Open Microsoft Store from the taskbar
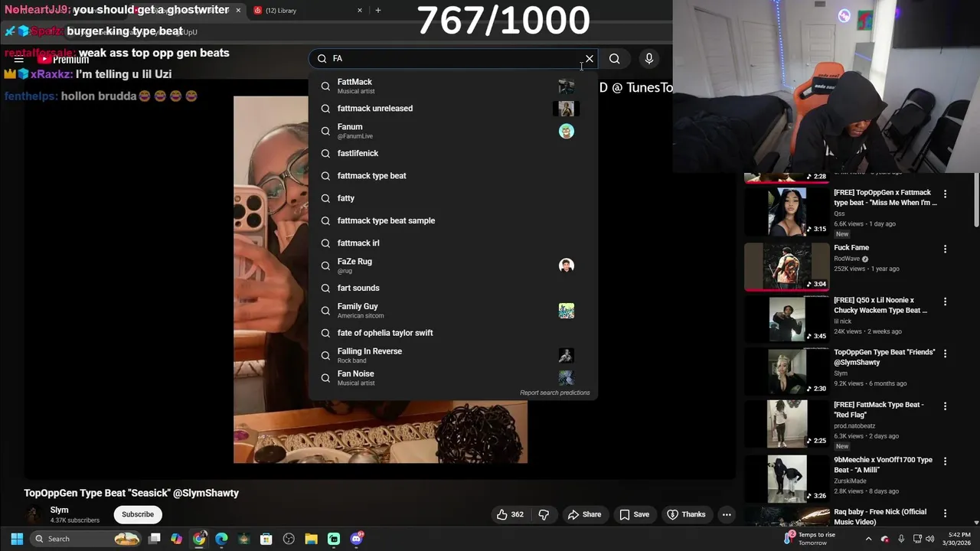980x551 pixels. tap(266, 539)
